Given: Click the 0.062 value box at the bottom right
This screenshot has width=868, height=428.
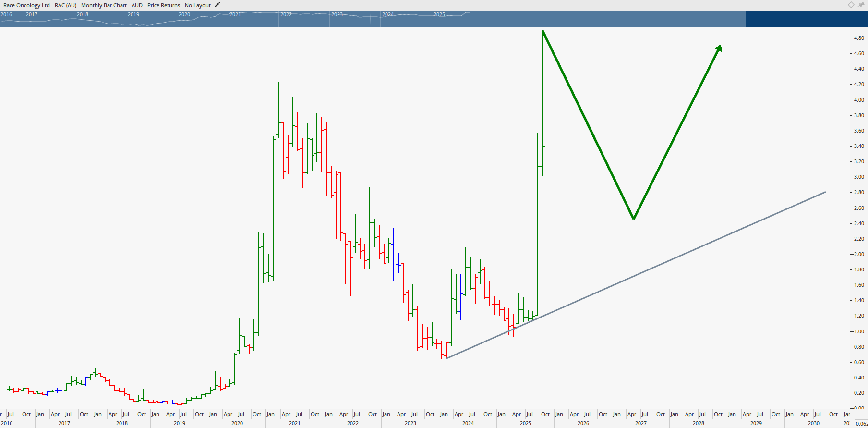Looking at the screenshot, I should pos(861,423).
